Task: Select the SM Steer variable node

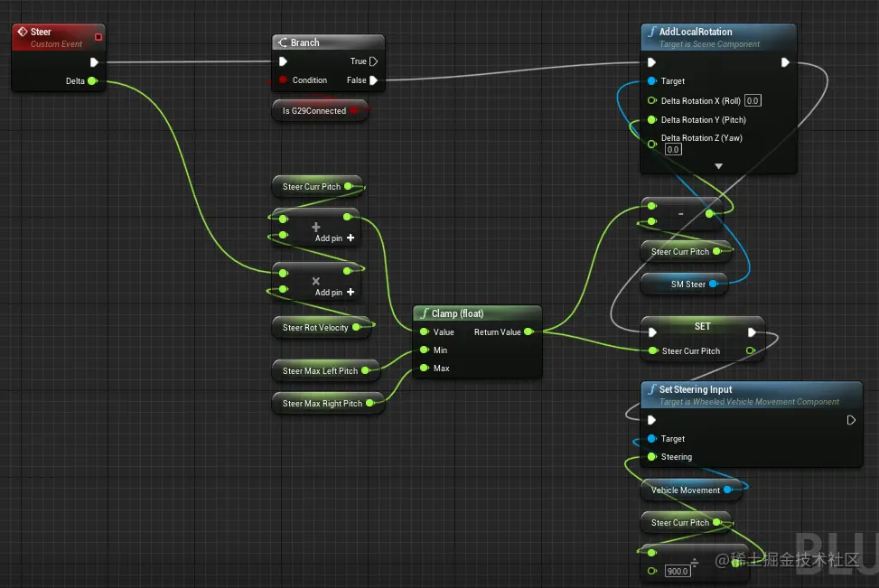Action: [x=684, y=285]
